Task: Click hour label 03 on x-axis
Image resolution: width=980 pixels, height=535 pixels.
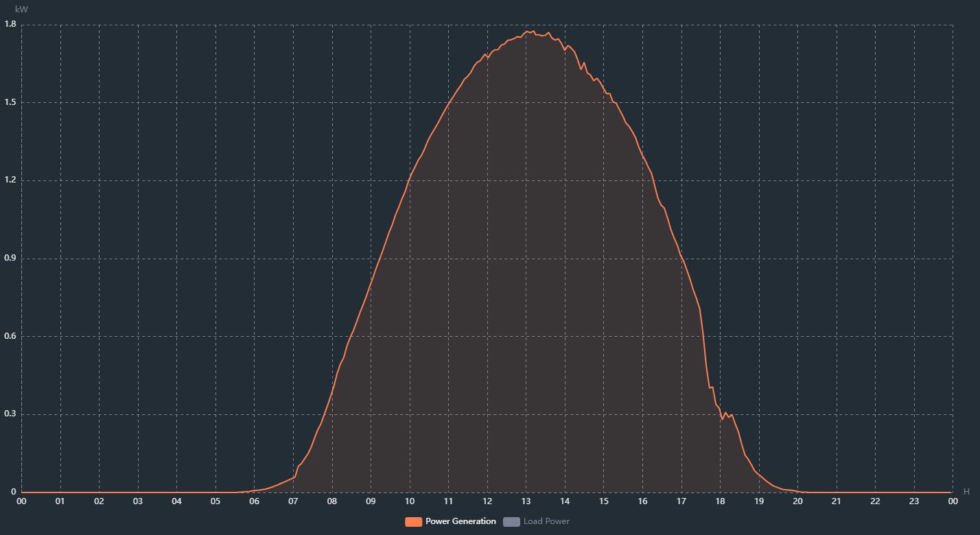Action: (x=138, y=501)
